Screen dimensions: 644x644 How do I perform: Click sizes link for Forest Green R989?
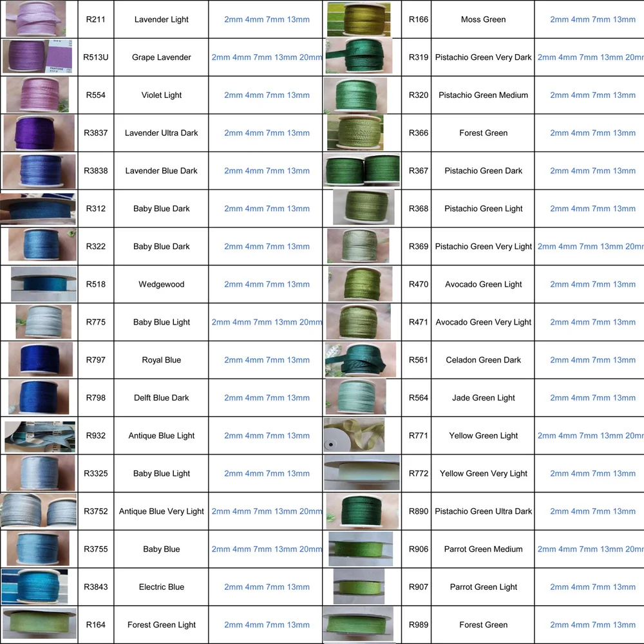pos(592,625)
